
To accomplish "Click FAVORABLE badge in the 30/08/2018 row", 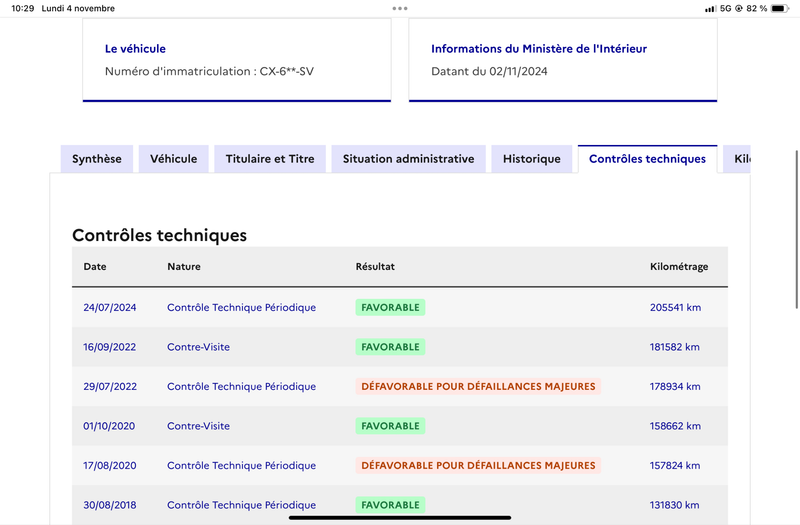I will 390,505.
